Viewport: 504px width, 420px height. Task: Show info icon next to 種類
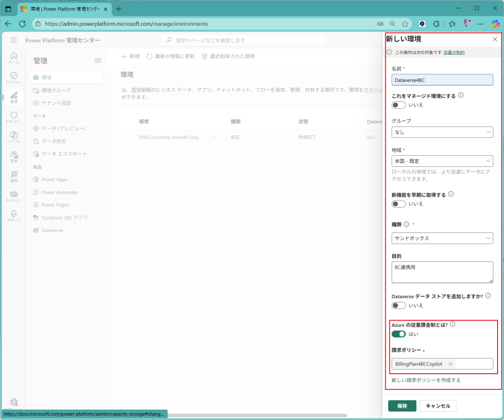click(406, 224)
